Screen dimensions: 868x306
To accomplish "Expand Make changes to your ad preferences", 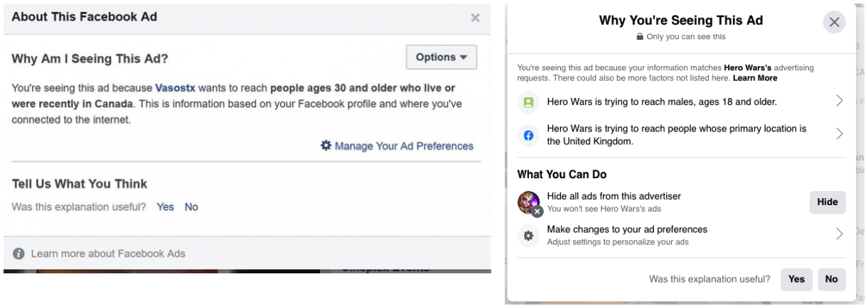I will (x=839, y=234).
